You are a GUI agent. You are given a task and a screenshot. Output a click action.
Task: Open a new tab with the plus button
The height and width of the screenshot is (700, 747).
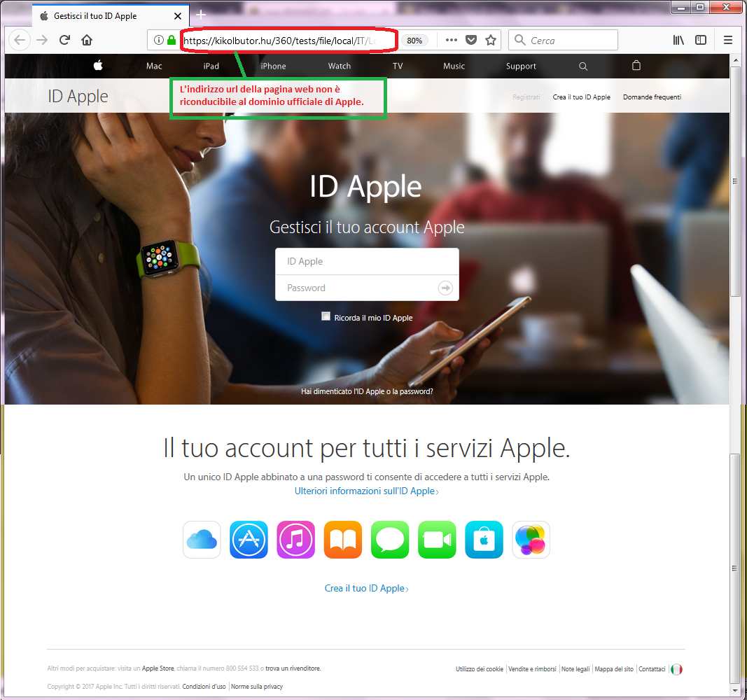[x=201, y=15]
